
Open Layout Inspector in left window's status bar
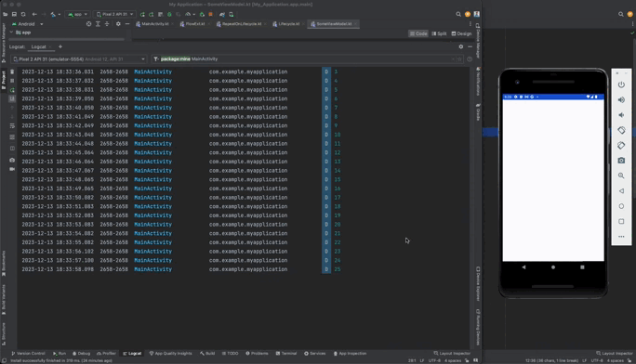pos(452,354)
